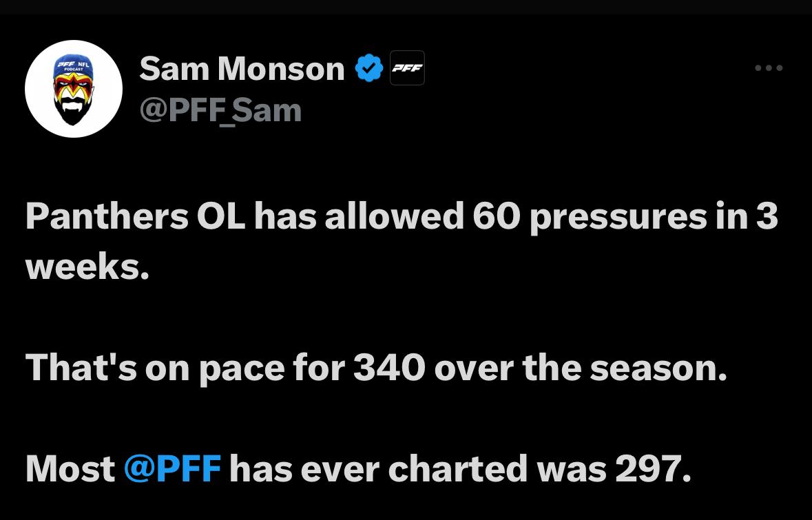Open Sam Monson's profile picture
The image size is (812, 520).
[x=74, y=89]
